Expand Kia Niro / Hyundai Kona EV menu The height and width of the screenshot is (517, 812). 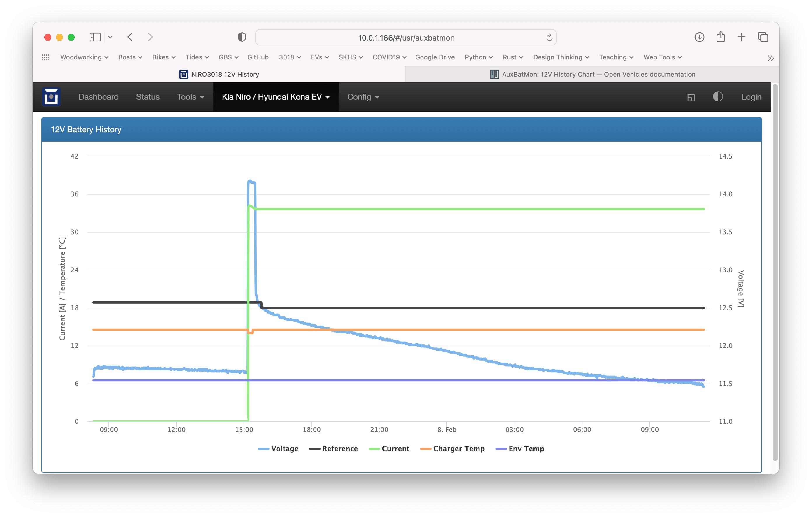click(x=276, y=97)
